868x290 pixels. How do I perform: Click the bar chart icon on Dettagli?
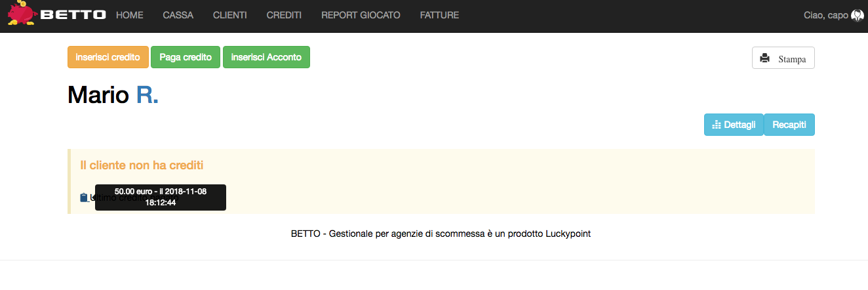click(716, 125)
